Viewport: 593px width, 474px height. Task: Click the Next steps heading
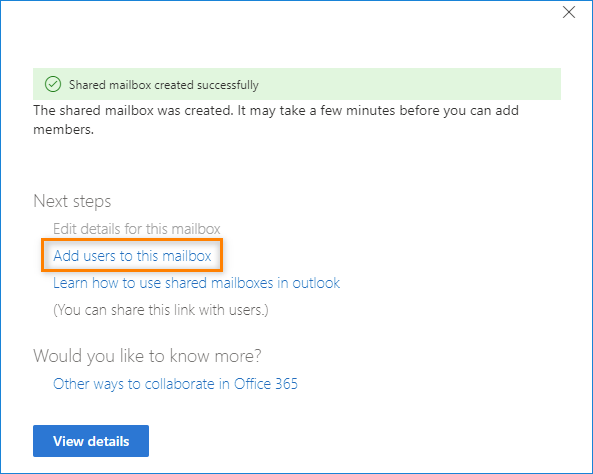pyautogui.click(x=72, y=201)
